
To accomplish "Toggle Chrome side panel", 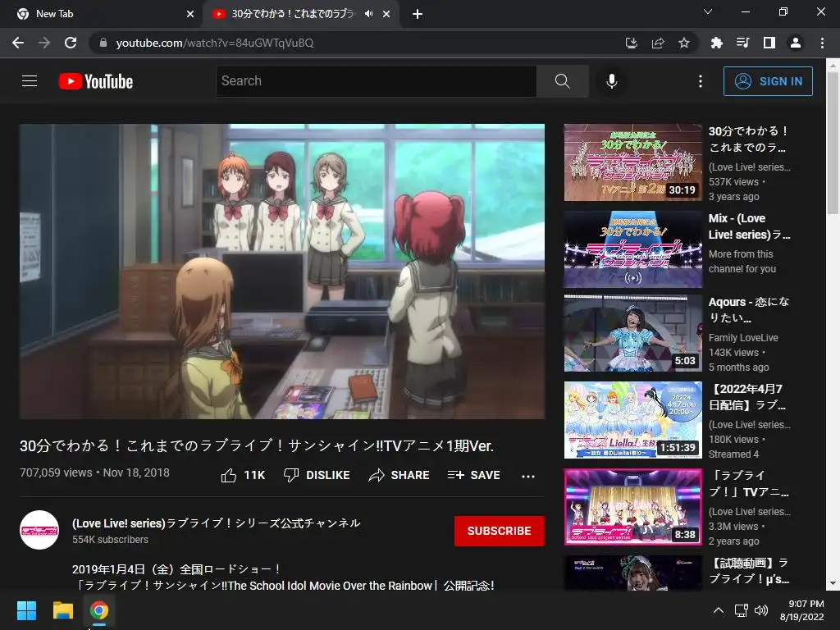I will click(x=769, y=43).
